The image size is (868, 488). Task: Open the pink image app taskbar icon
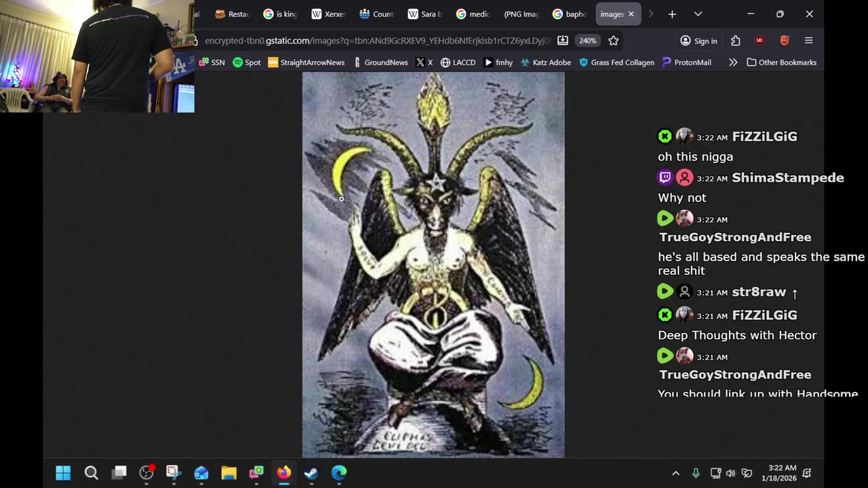pyautogui.click(x=256, y=472)
